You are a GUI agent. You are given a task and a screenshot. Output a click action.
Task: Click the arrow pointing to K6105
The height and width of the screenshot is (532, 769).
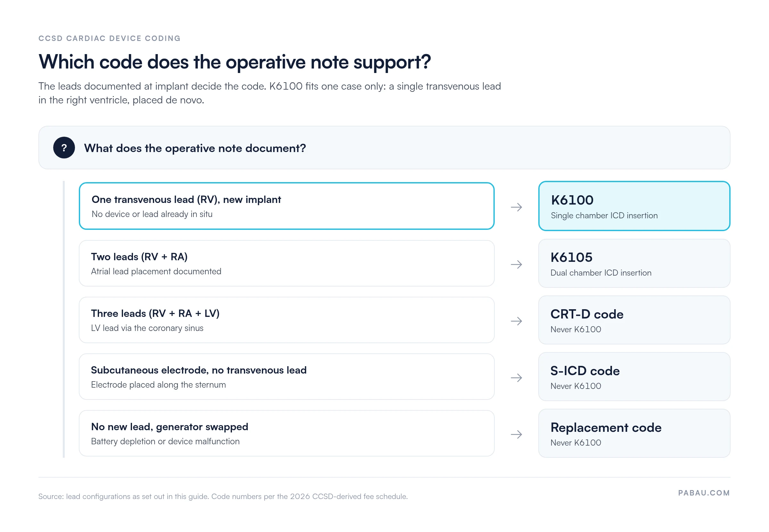coord(517,264)
